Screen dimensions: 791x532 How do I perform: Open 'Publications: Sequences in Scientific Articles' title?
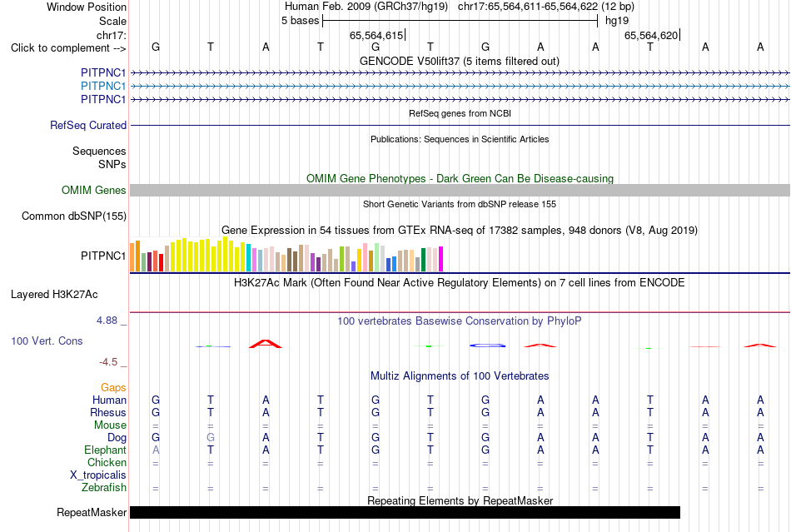460,139
